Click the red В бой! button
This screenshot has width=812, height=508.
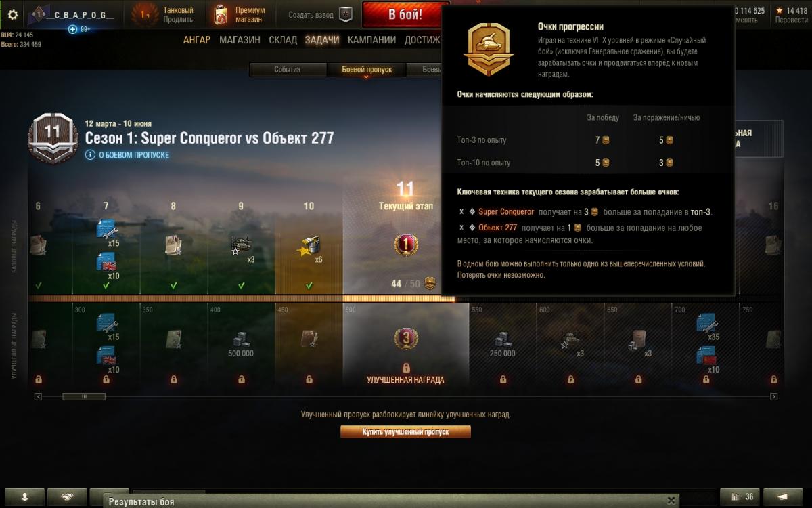[404, 14]
